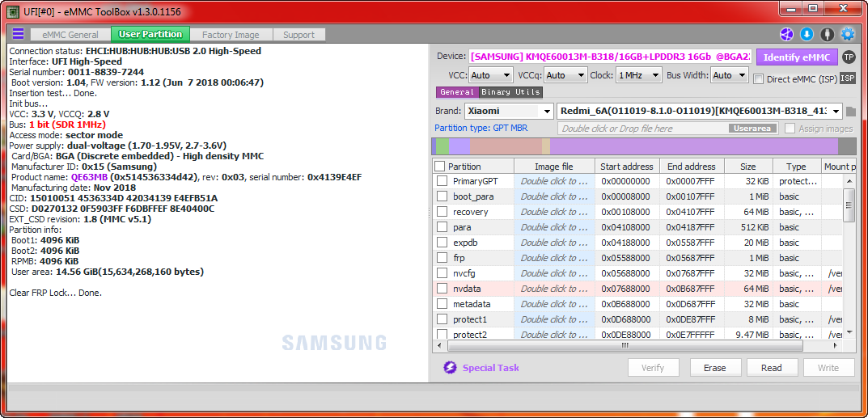868x418 pixels.
Task: Click the Image file cell for recovery
Action: (554, 212)
